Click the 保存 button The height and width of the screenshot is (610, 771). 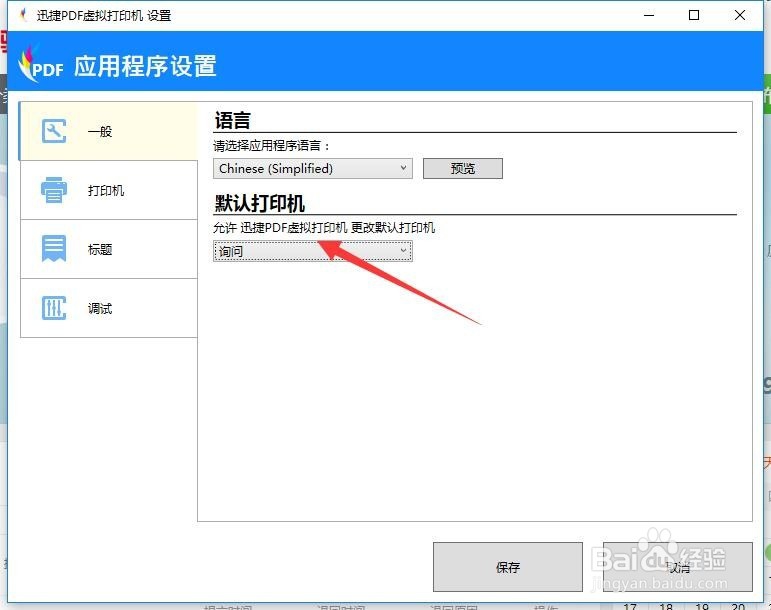(507, 567)
